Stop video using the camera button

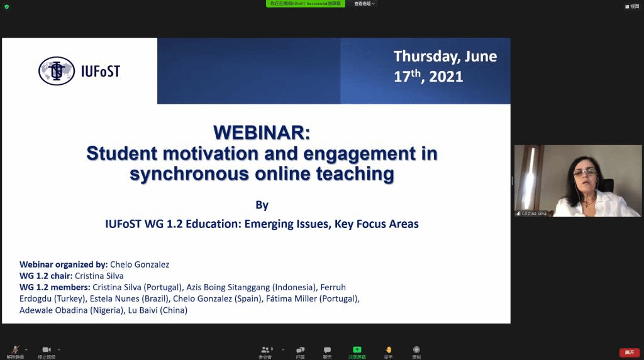(x=47, y=351)
